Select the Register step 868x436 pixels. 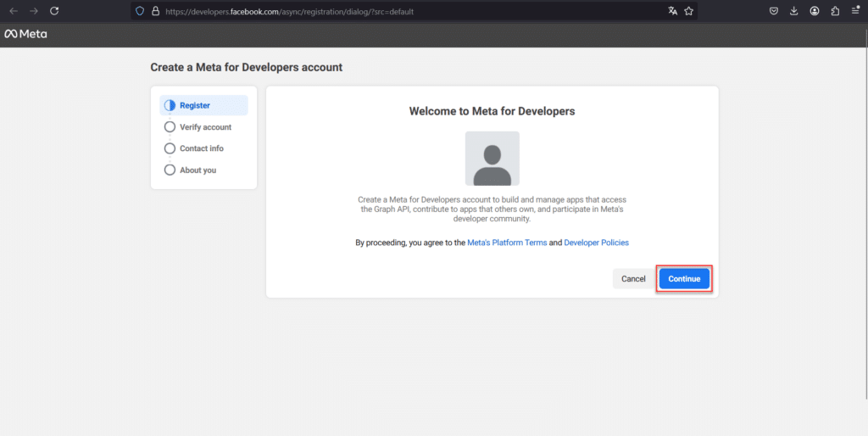click(203, 105)
